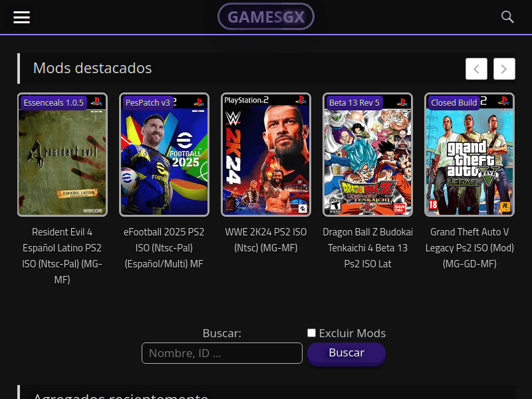Go back using the carousel left arrow

476,68
